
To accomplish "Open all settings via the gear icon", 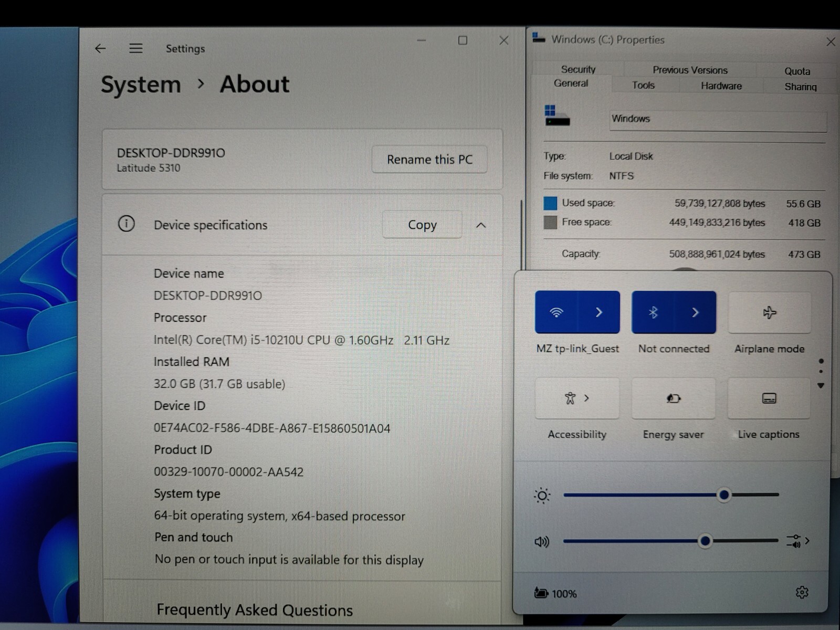I will (802, 592).
